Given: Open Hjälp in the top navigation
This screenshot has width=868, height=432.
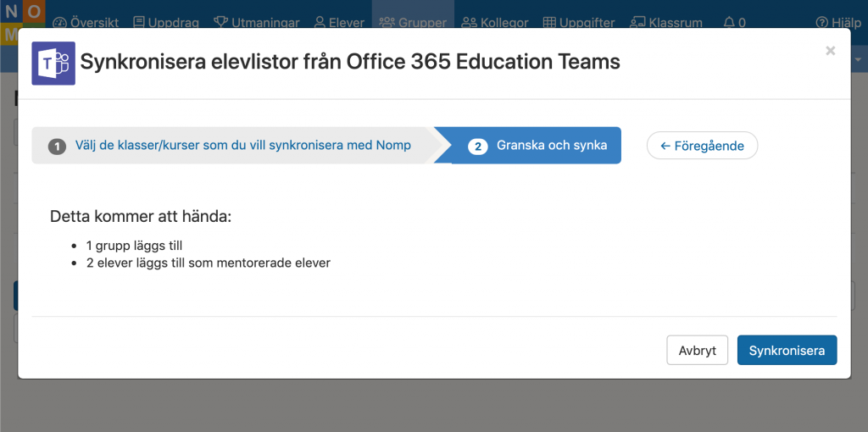Looking at the screenshot, I should (838, 23).
